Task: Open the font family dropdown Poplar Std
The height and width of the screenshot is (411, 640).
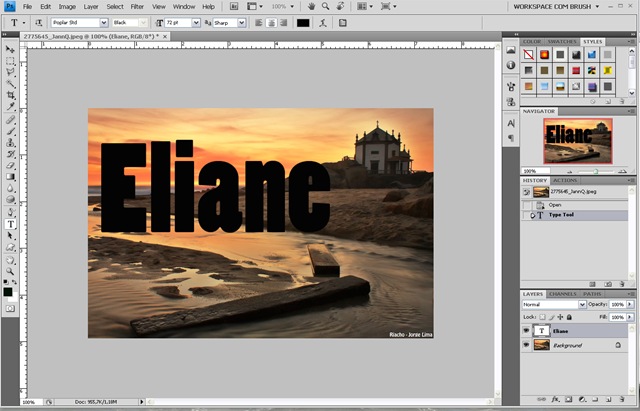Action: point(80,23)
